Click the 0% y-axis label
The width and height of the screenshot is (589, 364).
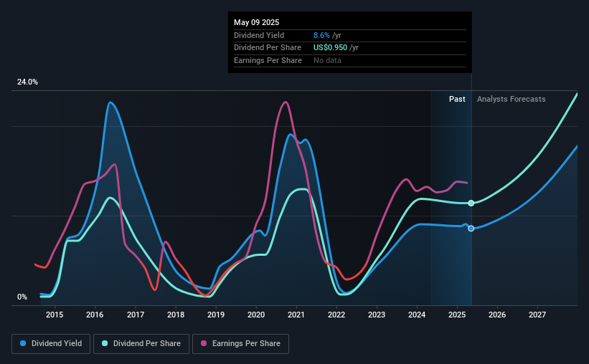pos(22,297)
